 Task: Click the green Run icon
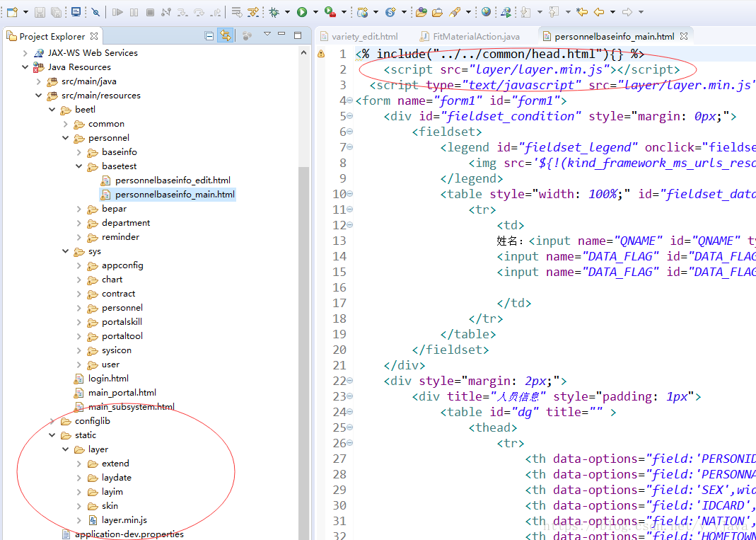(x=302, y=11)
